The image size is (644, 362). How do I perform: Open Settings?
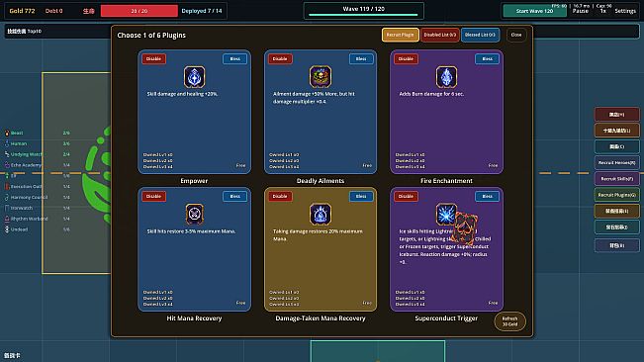(625, 11)
